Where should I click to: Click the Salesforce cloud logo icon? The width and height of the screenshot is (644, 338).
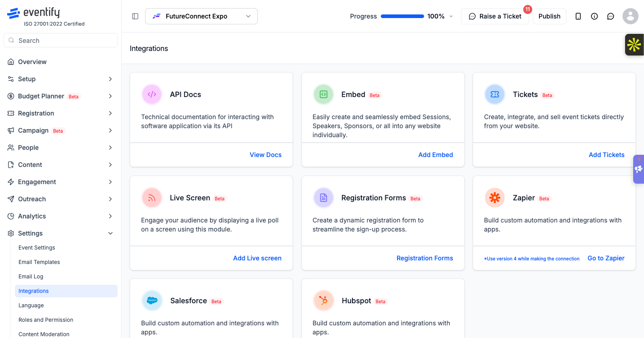click(152, 301)
